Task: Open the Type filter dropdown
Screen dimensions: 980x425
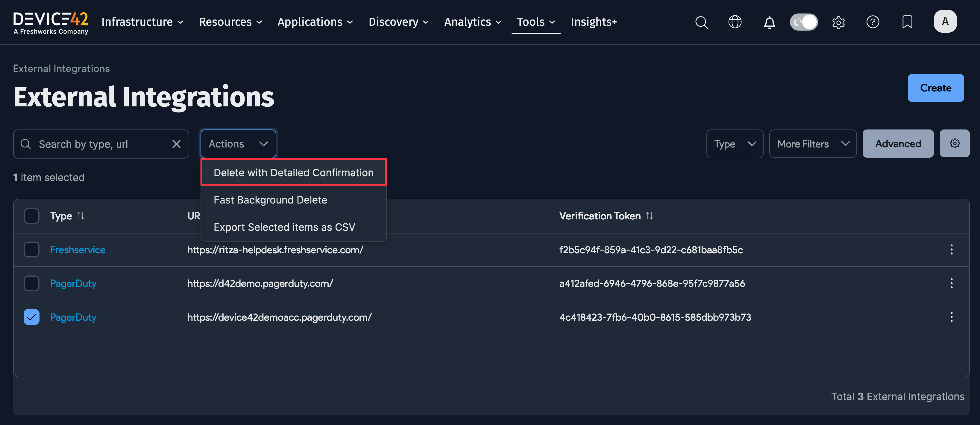Action: [x=735, y=144]
